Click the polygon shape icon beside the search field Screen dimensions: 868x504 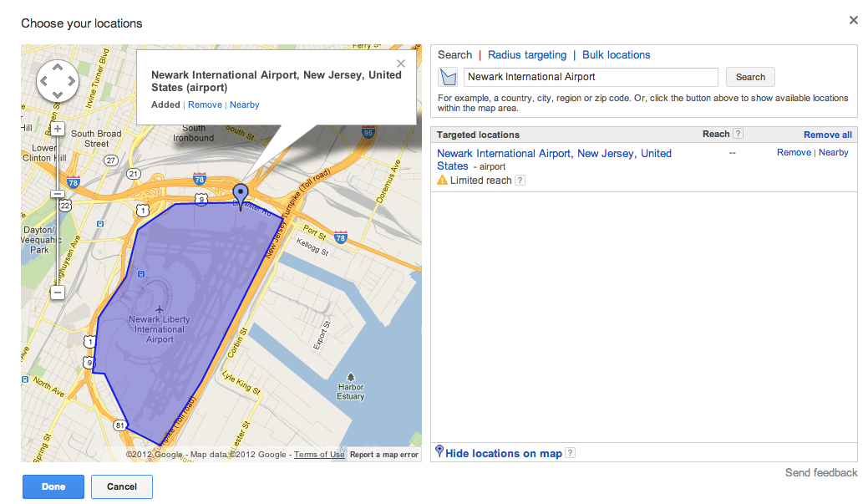pyautogui.click(x=449, y=76)
